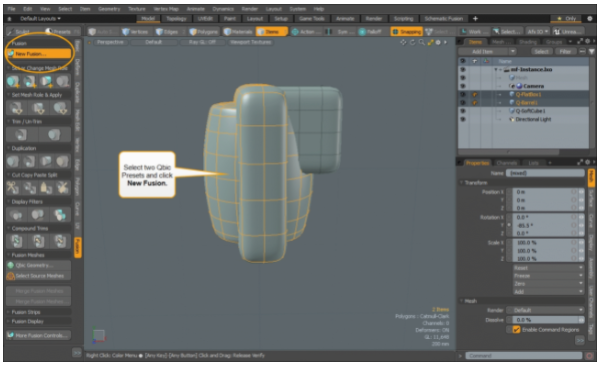
Task: Open the Freeze dropdown in Transform
Action: pos(548,276)
